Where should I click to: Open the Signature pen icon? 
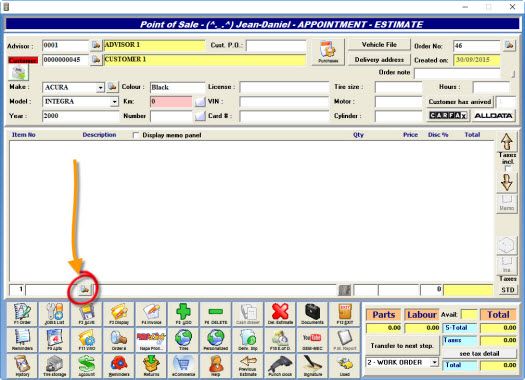tap(312, 366)
